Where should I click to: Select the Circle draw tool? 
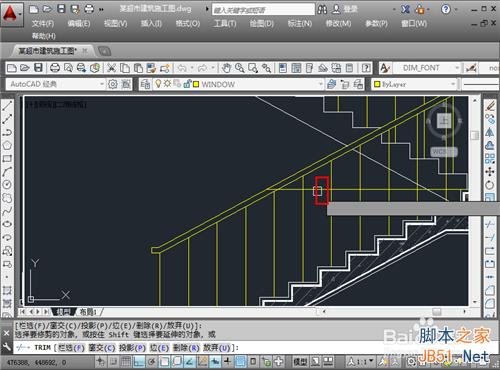[7, 184]
